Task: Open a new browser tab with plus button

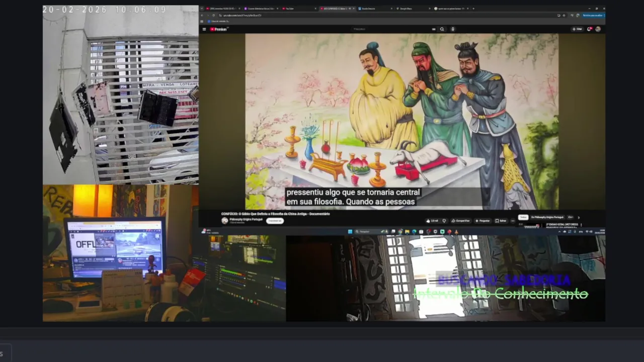Action: [x=473, y=9]
